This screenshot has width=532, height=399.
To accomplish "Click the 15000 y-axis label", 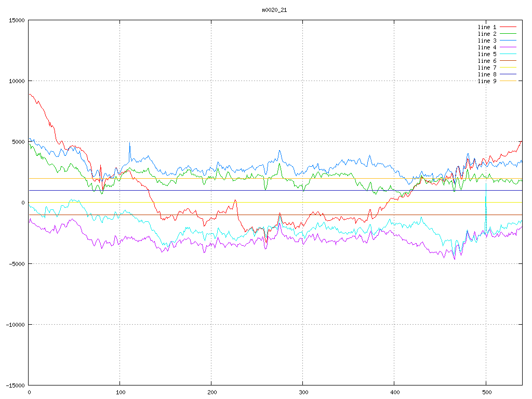I will (x=16, y=20).
